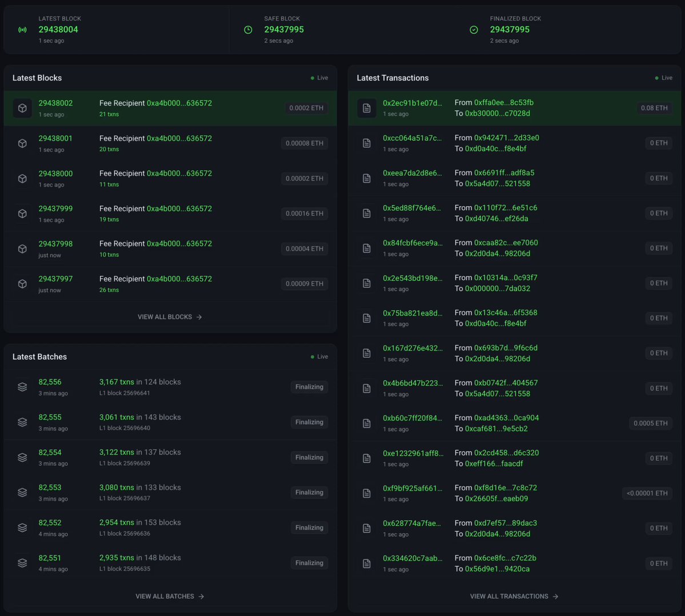Click Live indicator in Latest Transactions panel
Viewport: 685px width, 616px height.
click(663, 78)
